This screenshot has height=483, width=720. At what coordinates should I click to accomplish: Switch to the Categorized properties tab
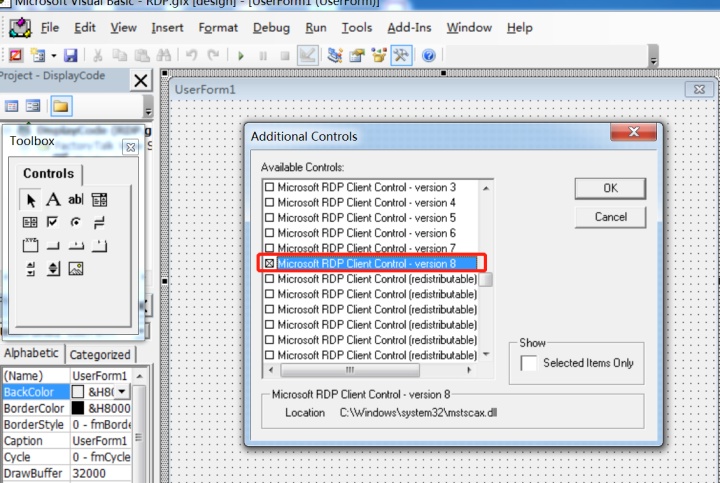[100, 354]
